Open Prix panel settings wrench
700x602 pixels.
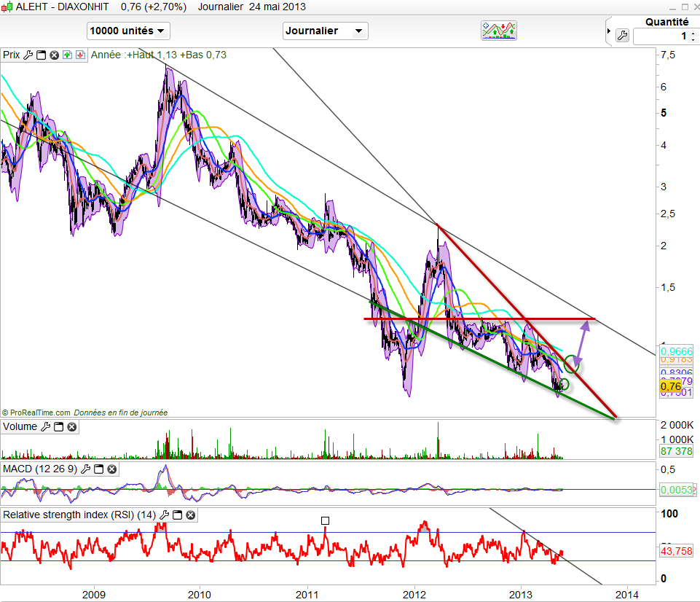pos(28,55)
